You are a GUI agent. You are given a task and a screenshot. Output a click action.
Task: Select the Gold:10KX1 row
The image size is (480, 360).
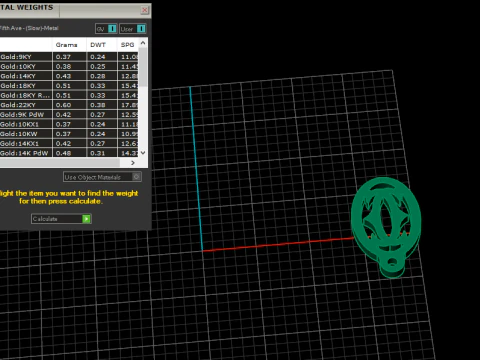pyautogui.click(x=69, y=124)
